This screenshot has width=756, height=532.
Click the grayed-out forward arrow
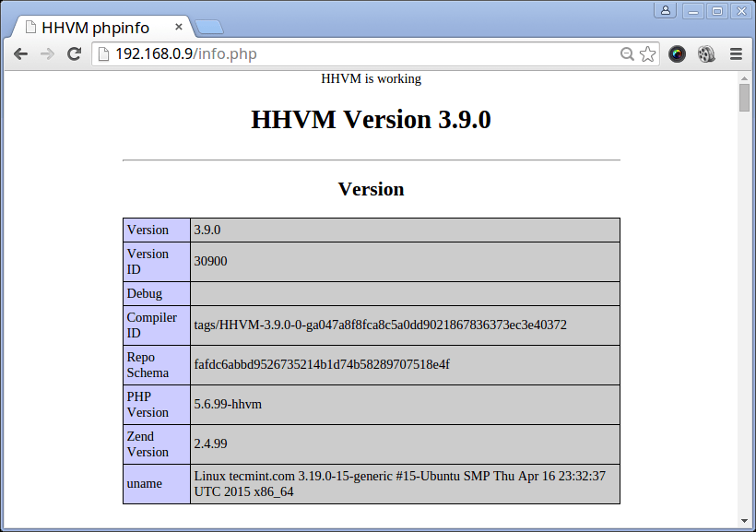pyautogui.click(x=47, y=54)
